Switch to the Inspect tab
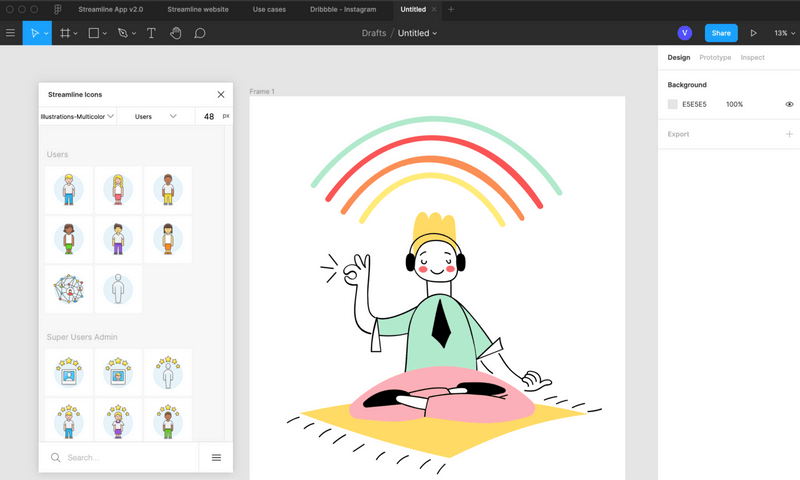Viewport: 800px width, 480px height. [752, 57]
